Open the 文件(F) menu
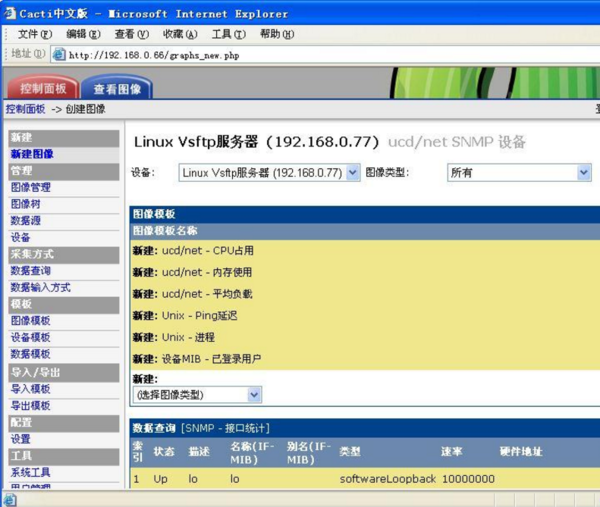This screenshot has height=507, width=600. (x=35, y=34)
